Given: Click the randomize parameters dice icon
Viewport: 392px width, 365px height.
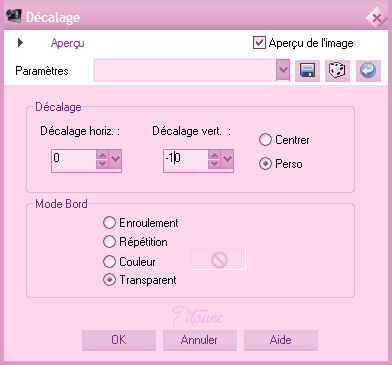Looking at the screenshot, I should (337, 71).
